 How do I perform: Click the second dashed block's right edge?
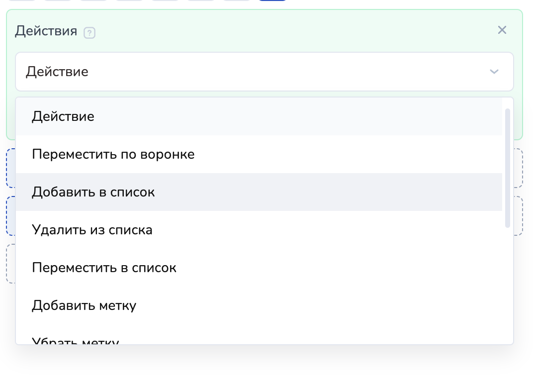click(x=518, y=216)
